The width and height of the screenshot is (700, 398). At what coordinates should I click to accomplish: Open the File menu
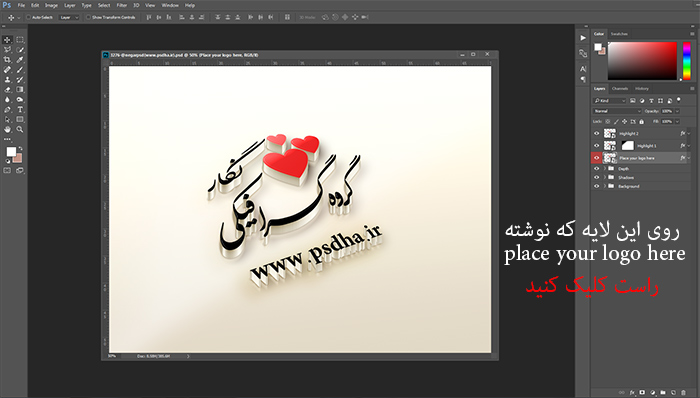point(21,5)
